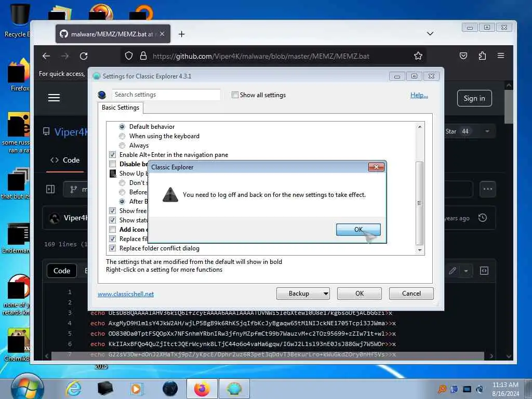Toggle the Show free... checkbox

pyautogui.click(x=112, y=211)
